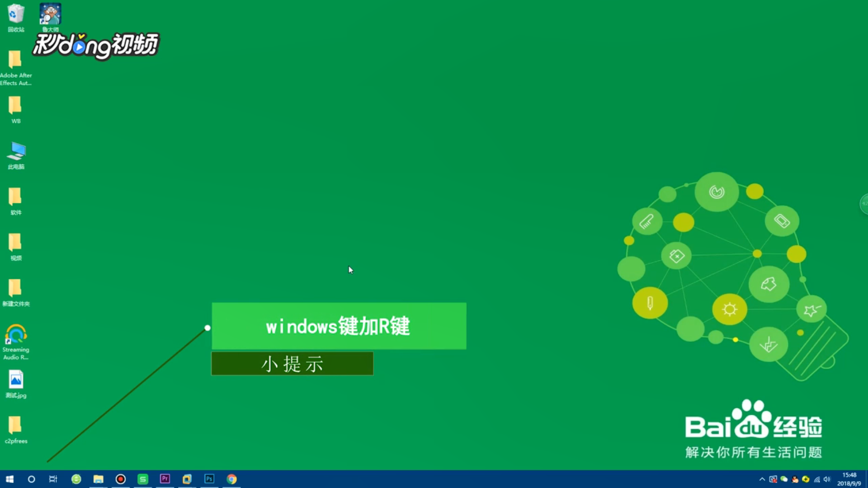This screenshot has height=488, width=868.
Task: Open the volume speaker control
Action: [x=827, y=479]
